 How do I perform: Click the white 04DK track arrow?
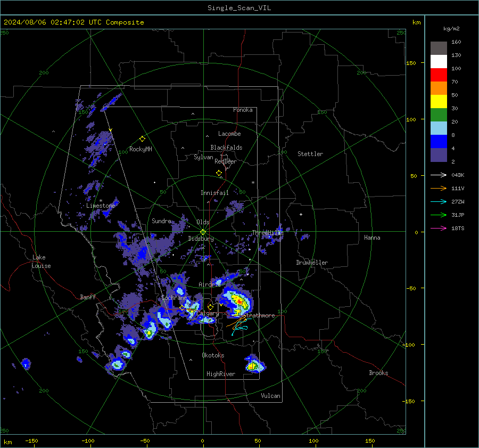[439, 175]
